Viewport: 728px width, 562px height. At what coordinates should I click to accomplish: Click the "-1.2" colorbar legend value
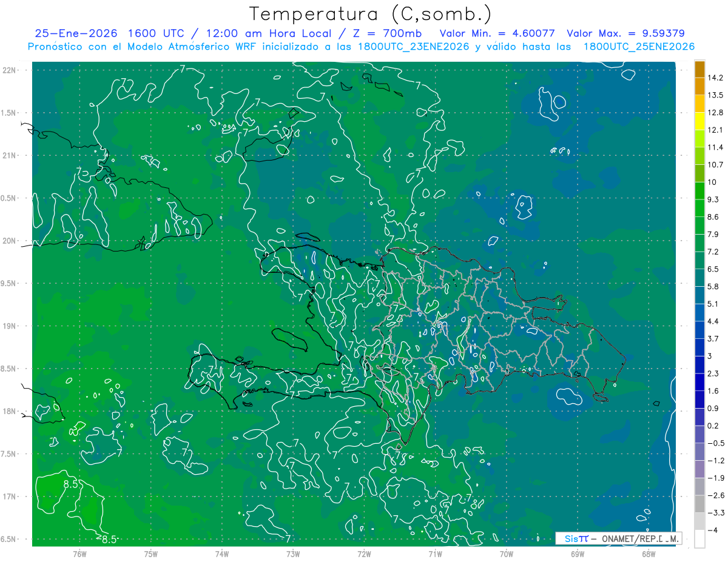(715, 460)
